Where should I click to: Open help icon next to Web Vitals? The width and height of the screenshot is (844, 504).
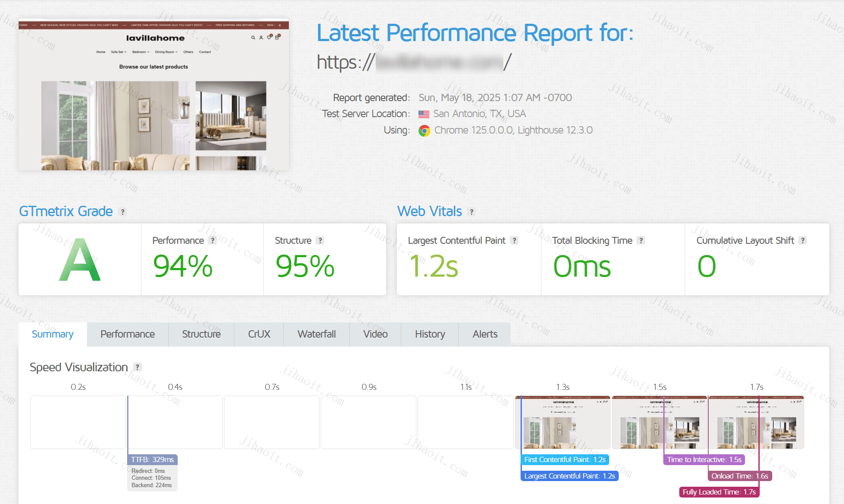click(x=472, y=212)
